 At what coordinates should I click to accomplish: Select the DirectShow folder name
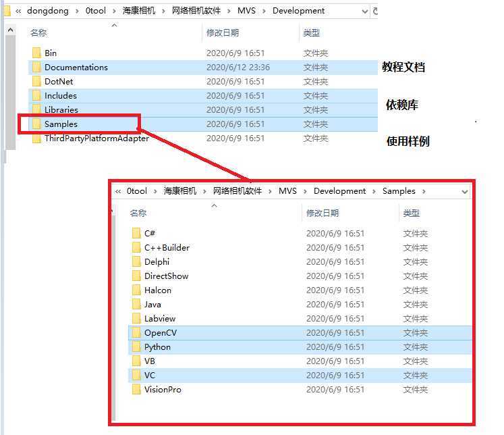[x=166, y=276]
